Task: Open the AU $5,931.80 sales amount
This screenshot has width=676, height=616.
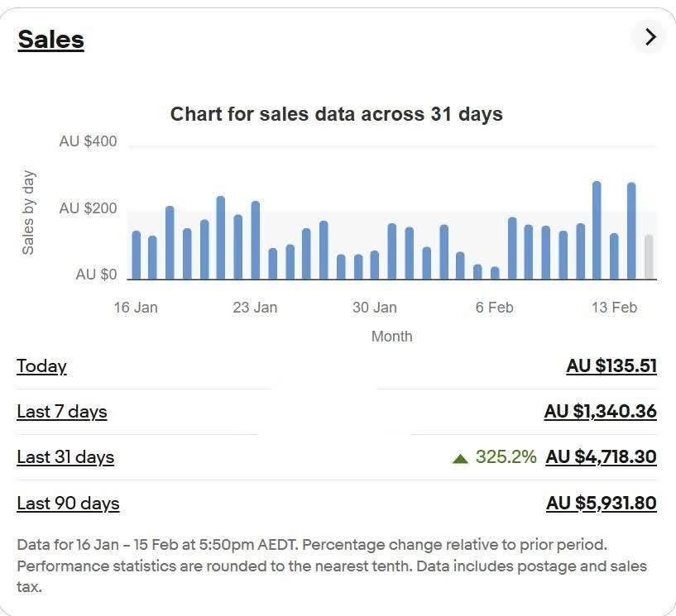Action: pos(602,503)
